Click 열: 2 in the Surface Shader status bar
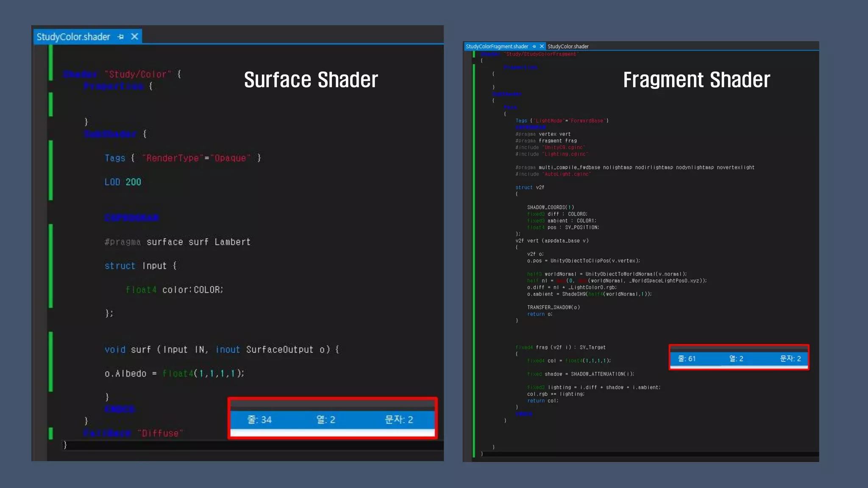868x488 pixels. pos(326,420)
